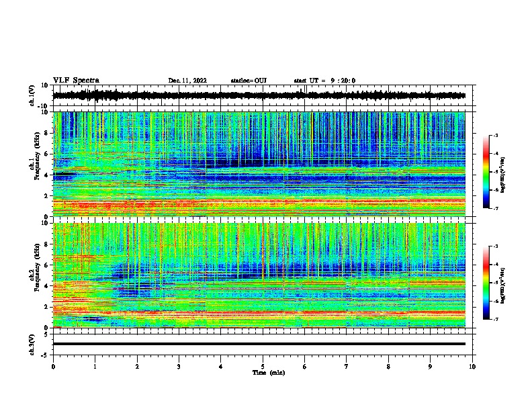
Task: Click the "5" tick on ch.3 voltage axis
Action: [x=46, y=334]
